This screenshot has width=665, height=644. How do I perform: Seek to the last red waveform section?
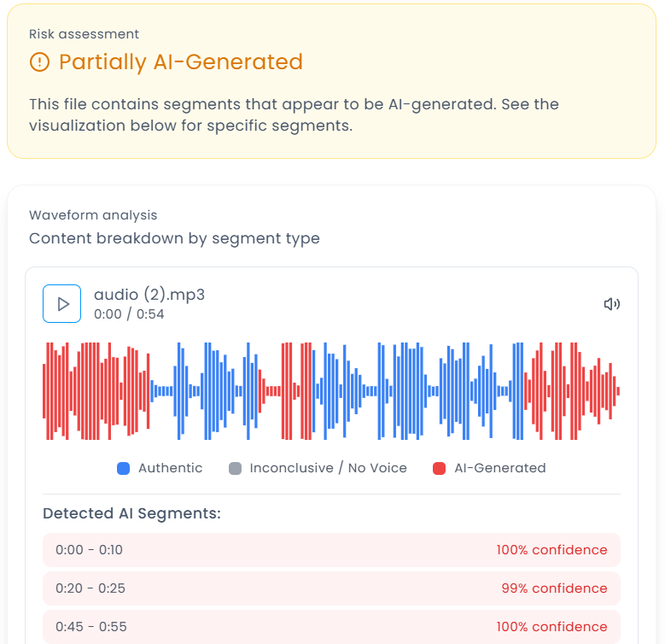pyautogui.click(x=572, y=391)
